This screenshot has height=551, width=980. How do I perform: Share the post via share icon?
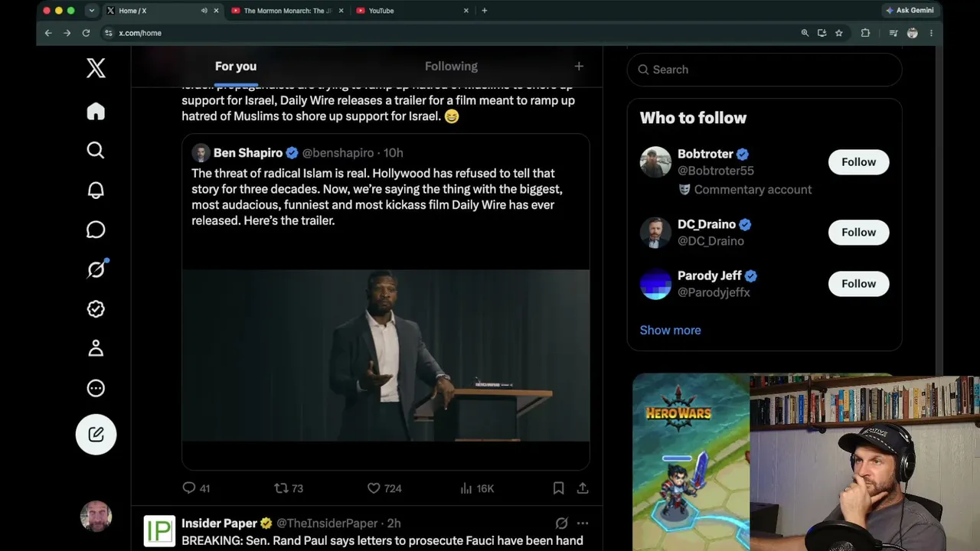[583, 488]
